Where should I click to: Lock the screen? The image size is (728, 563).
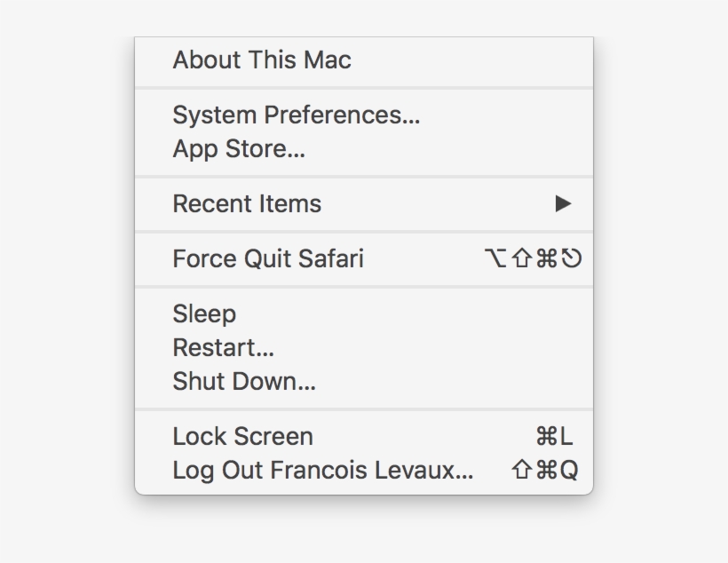pos(242,435)
